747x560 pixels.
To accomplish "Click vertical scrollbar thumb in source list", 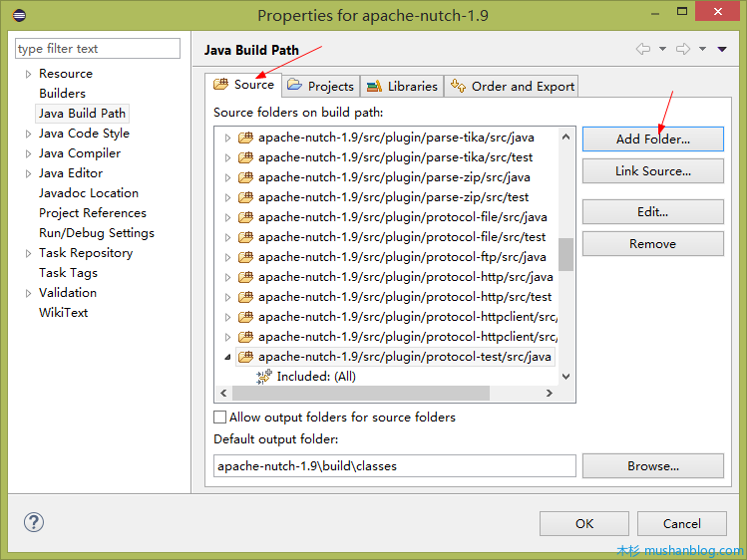I will (565, 254).
